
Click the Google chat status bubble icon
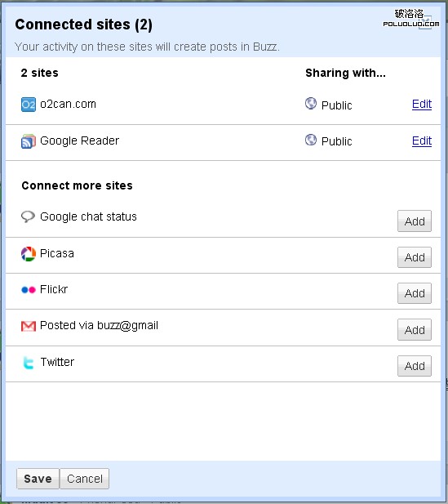[x=28, y=216]
